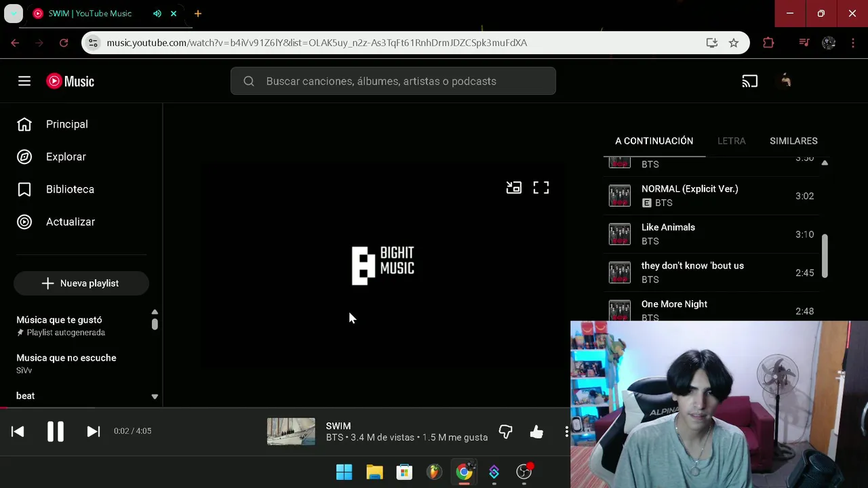The image size is (868, 488).
Task: Bookmark this page with star
Action: pyautogui.click(x=734, y=43)
